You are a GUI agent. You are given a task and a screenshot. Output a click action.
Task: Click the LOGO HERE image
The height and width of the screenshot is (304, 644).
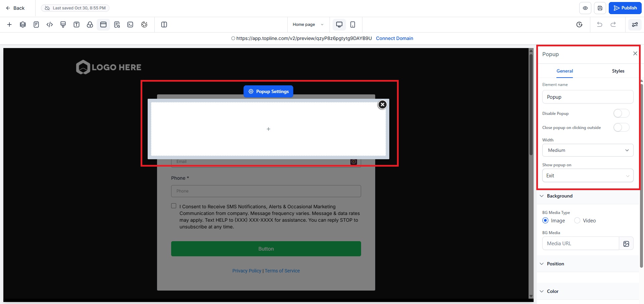pos(109,67)
